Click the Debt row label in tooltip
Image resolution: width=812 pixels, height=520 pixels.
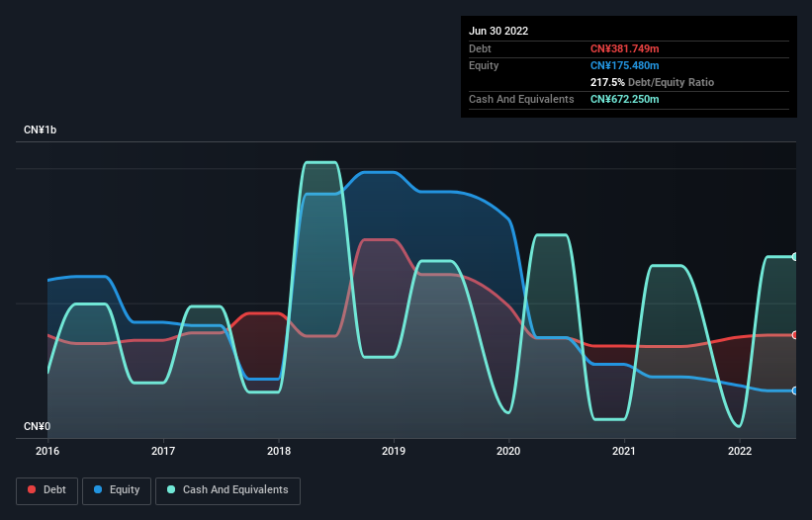[x=480, y=48]
